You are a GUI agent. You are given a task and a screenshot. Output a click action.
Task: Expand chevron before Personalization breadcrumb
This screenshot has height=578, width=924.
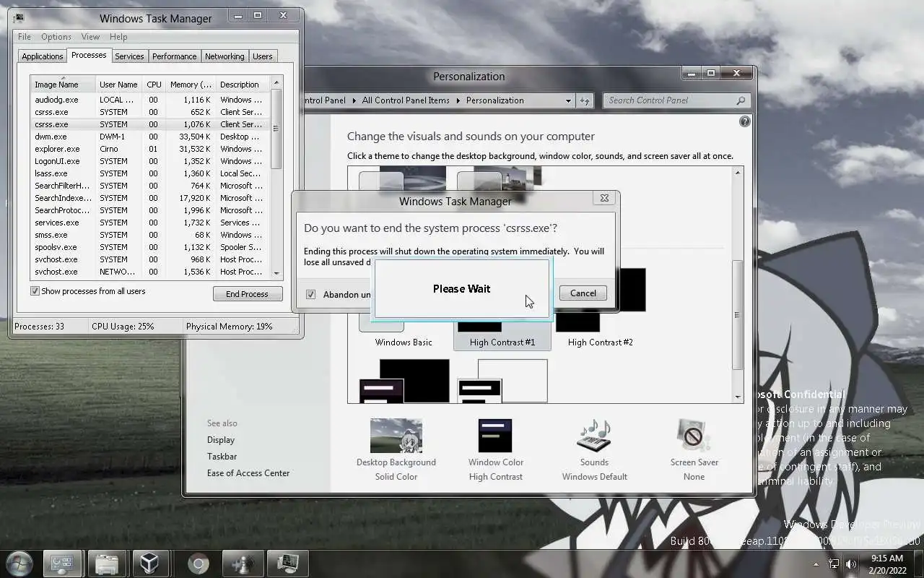tap(458, 100)
